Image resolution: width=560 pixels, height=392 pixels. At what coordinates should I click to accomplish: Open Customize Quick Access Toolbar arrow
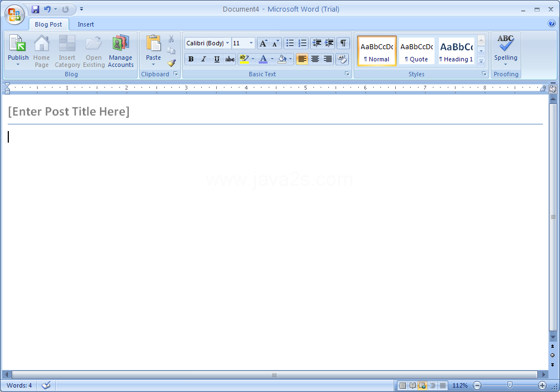[81, 9]
